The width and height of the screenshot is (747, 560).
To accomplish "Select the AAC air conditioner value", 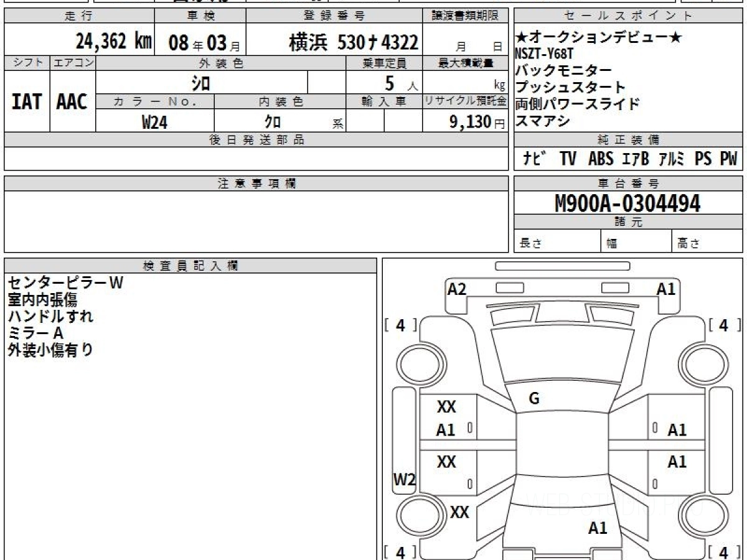I will point(72,102).
